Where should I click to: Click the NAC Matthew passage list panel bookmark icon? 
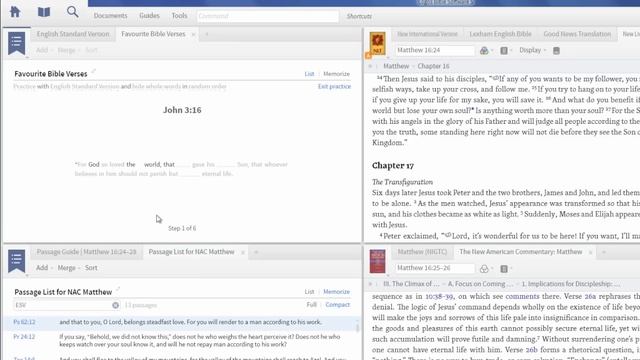click(17, 261)
